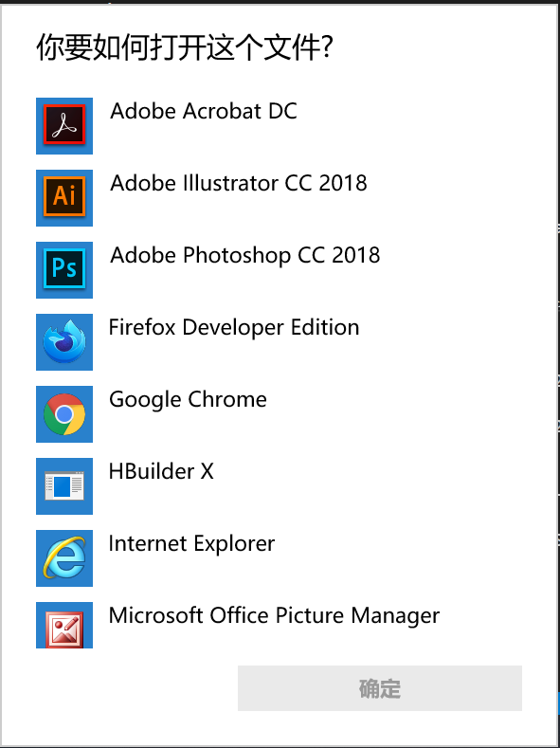Select the "Google Chrome" text entry

(188, 400)
